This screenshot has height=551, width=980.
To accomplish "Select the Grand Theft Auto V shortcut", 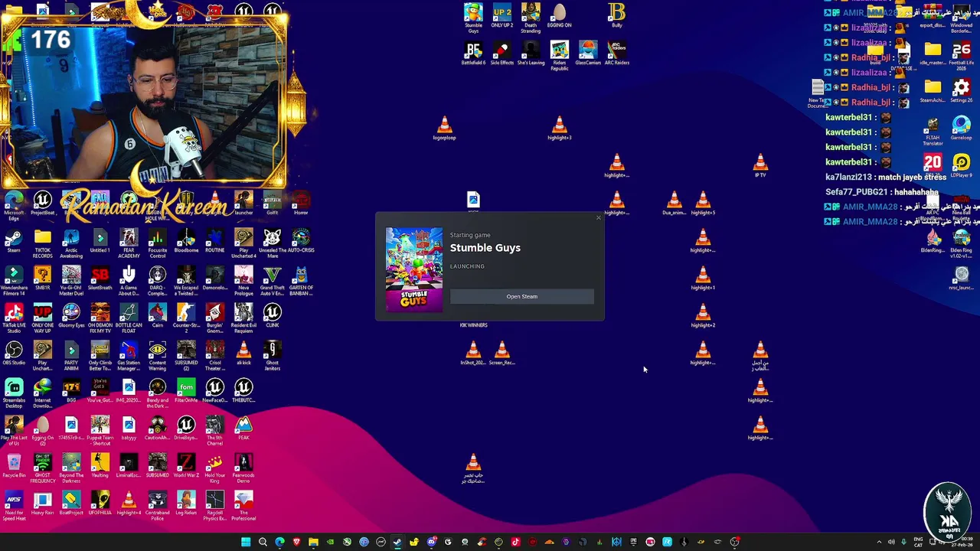I will click(272, 281).
